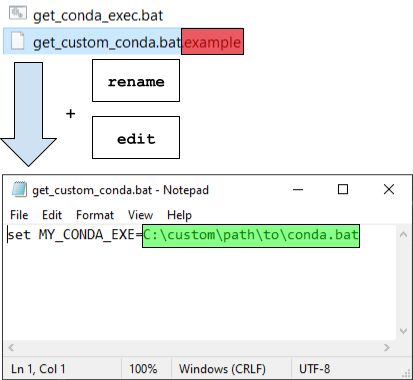Open the File menu in Notepad
The image size is (413, 380).
click(x=19, y=215)
